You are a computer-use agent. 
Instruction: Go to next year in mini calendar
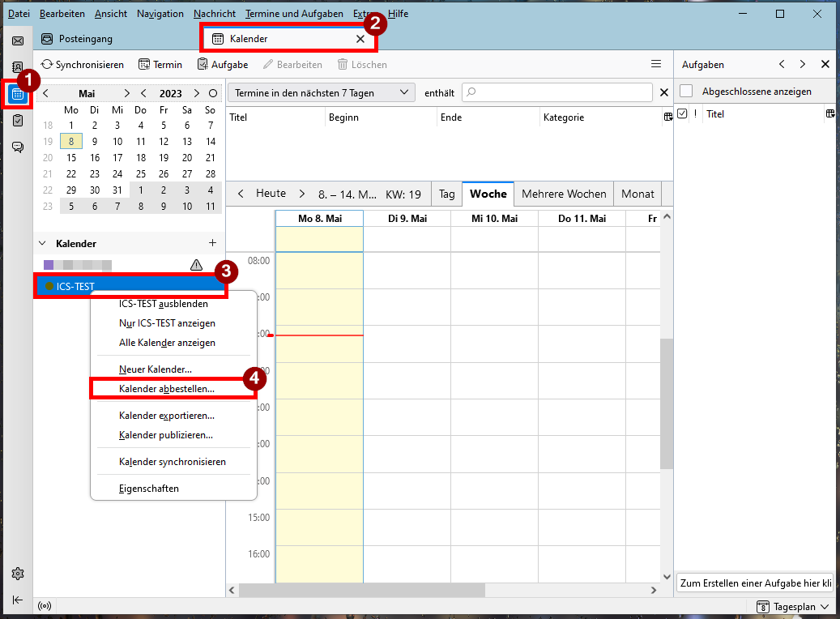197,93
